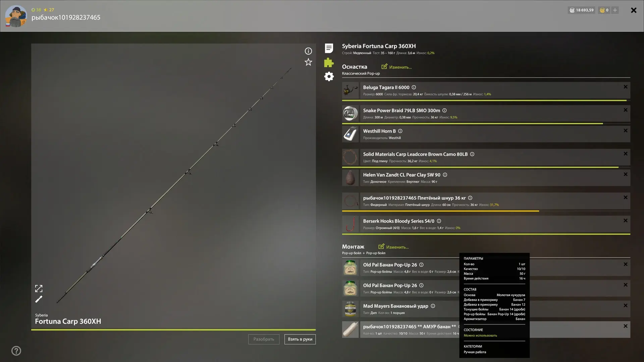The width and height of the screenshot is (644, 362).
Task: Switch to the green puzzle rig tab
Action: point(329,62)
